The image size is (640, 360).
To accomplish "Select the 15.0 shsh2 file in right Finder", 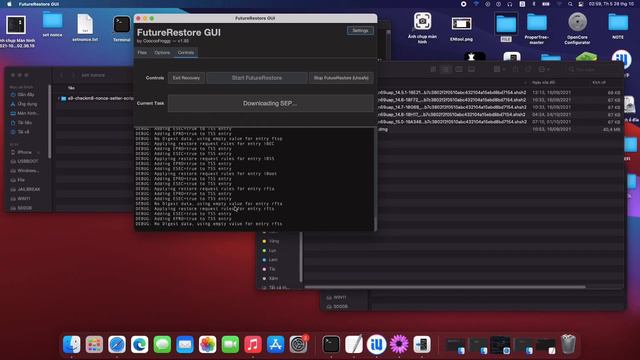I will point(499,122).
